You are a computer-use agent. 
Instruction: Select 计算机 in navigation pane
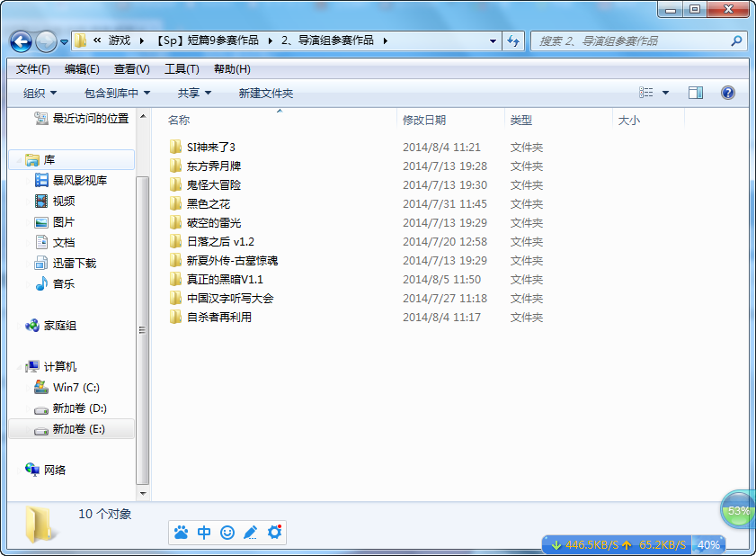click(50, 366)
